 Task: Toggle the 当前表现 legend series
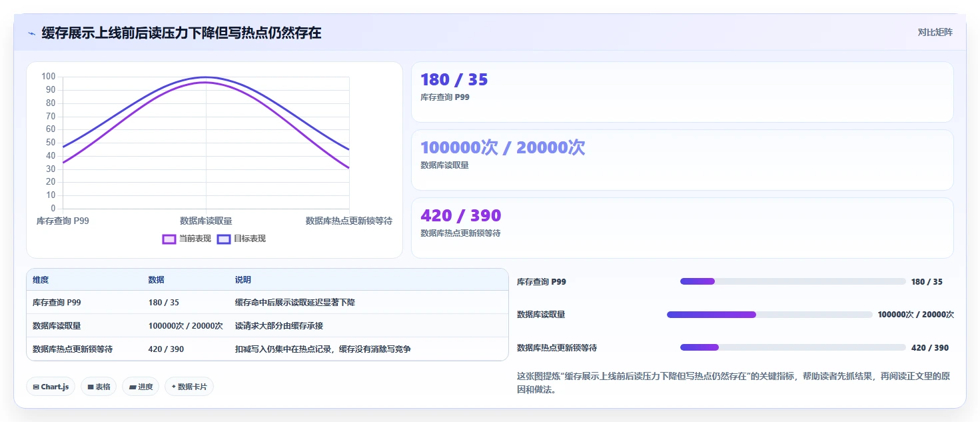coord(187,239)
